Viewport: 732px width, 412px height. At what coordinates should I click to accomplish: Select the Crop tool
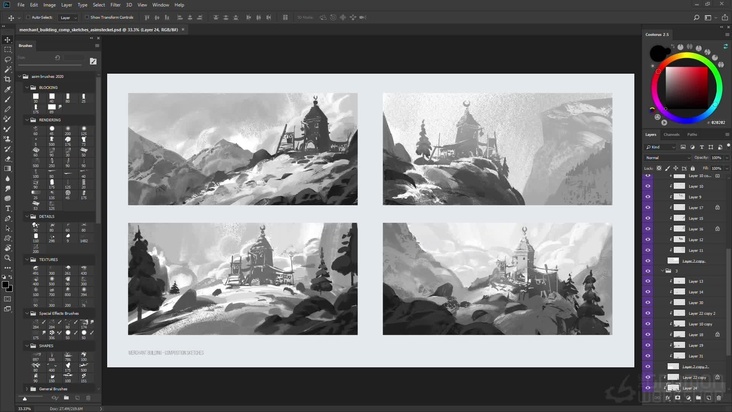tap(7, 79)
